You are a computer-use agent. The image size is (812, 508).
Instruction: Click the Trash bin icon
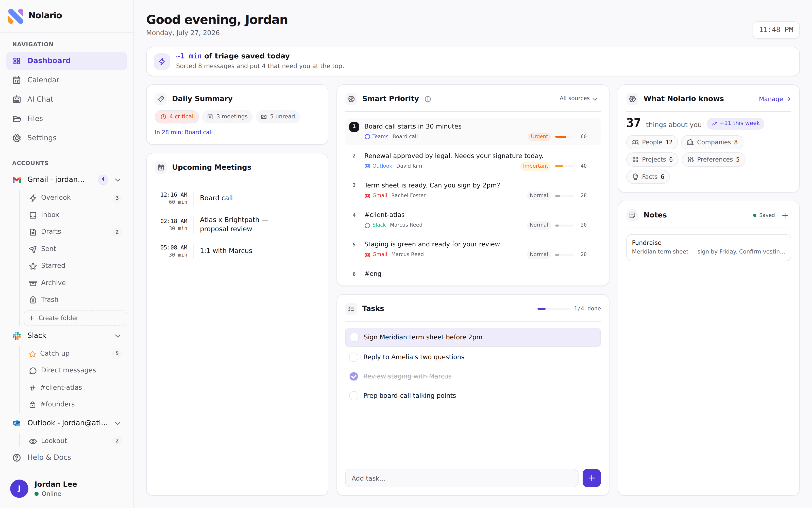(x=33, y=300)
